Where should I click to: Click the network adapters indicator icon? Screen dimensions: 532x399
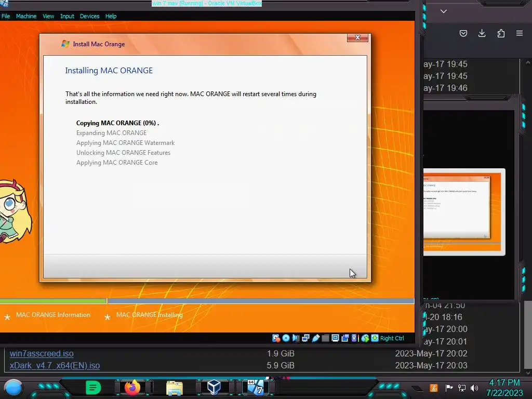point(305,338)
